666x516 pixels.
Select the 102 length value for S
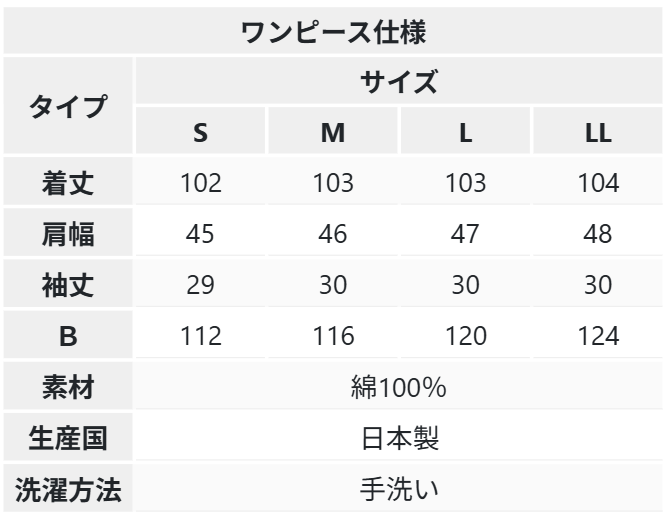tap(200, 183)
